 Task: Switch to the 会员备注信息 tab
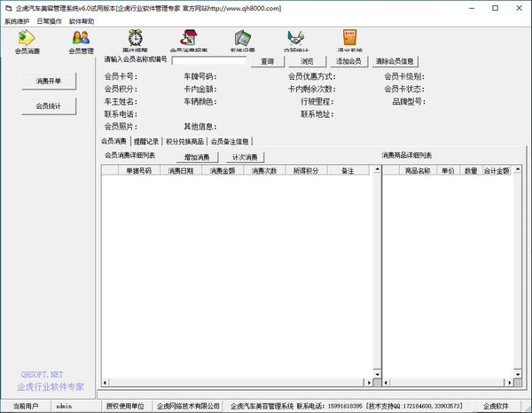[x=230, y=142]
